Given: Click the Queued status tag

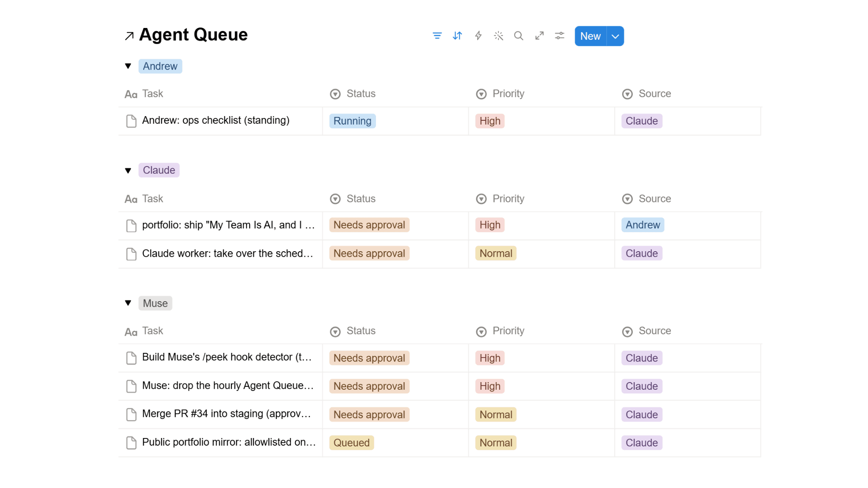Looking at the screenshot, I should click(351, 443).
